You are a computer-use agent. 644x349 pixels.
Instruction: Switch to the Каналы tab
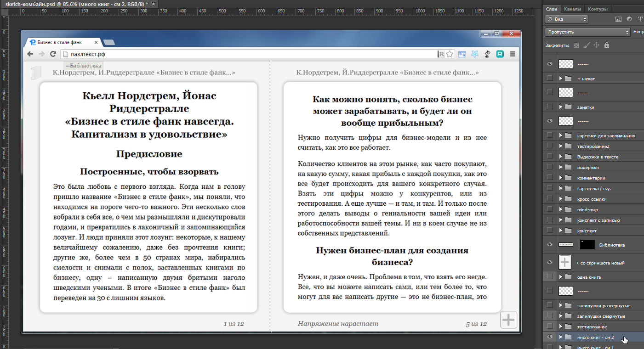point(572,9)
